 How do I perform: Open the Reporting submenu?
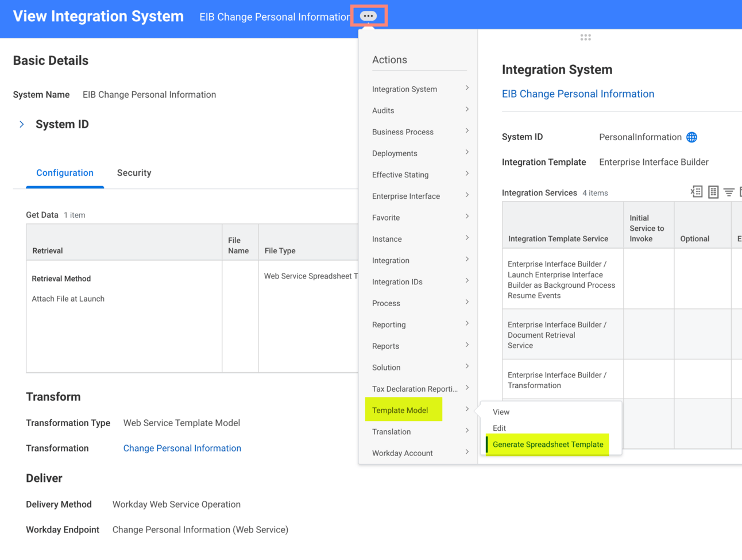[x=420, y=325]
